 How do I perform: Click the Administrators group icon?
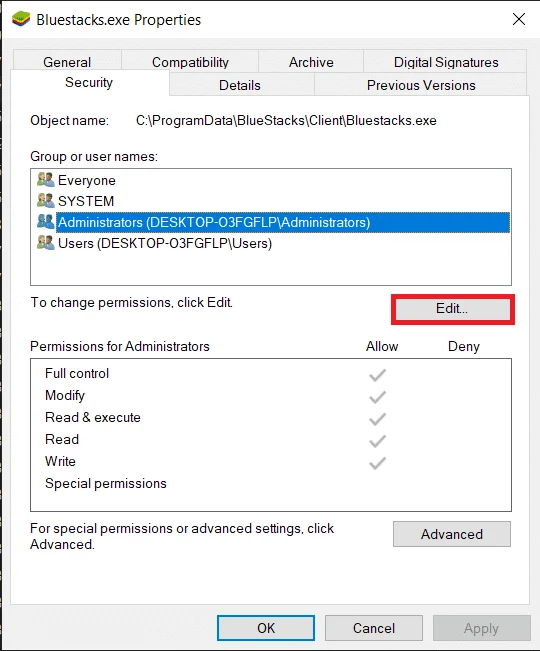46,222
